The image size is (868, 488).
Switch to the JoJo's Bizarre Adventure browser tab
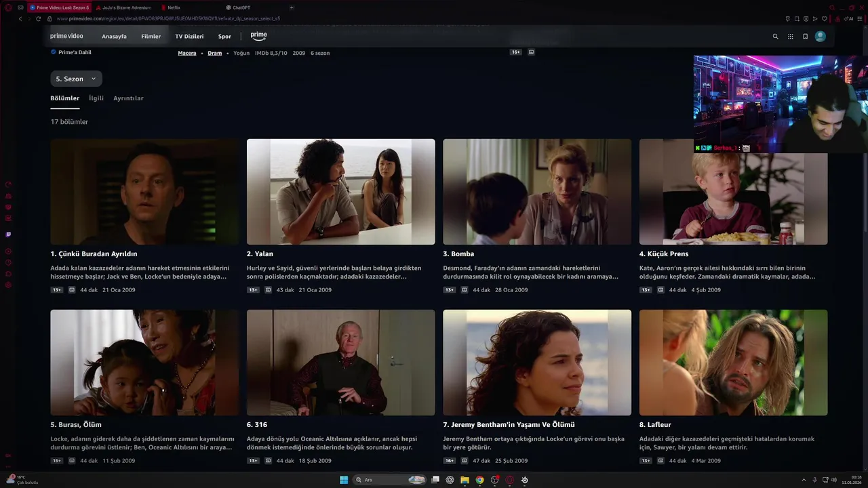[125, 7]
